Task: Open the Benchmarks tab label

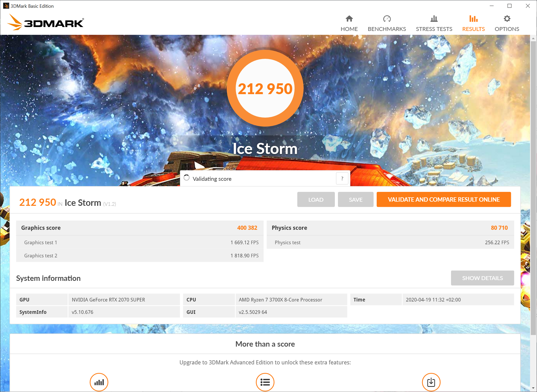Action: pos(386,29)
